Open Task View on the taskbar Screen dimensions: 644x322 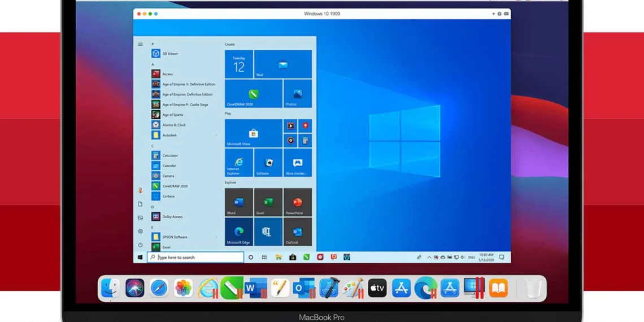coord(264,257)
